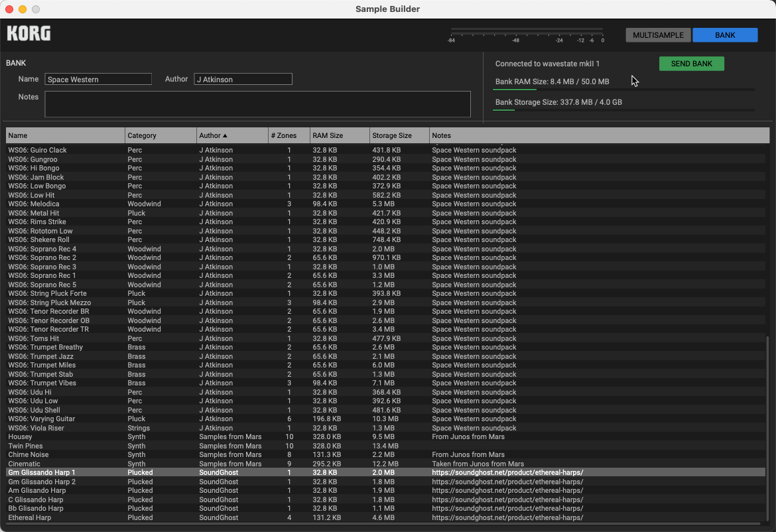776x532 pixels.
Task: Select row WS06: Soprano Rec 2
Action: pyautogui.click(x=385, y=258)
